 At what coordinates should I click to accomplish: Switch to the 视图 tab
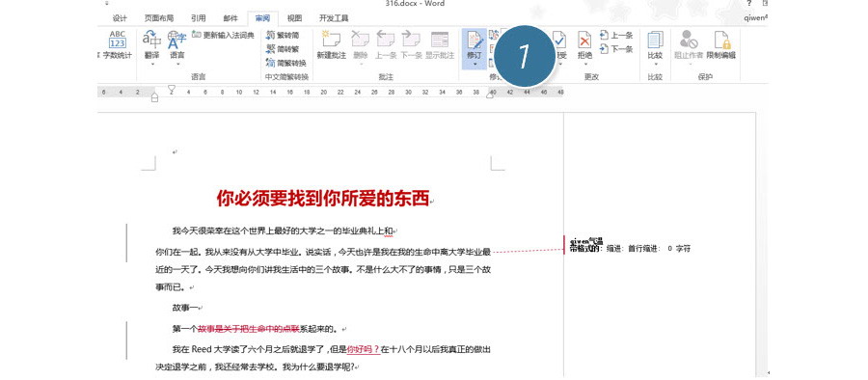294,18
